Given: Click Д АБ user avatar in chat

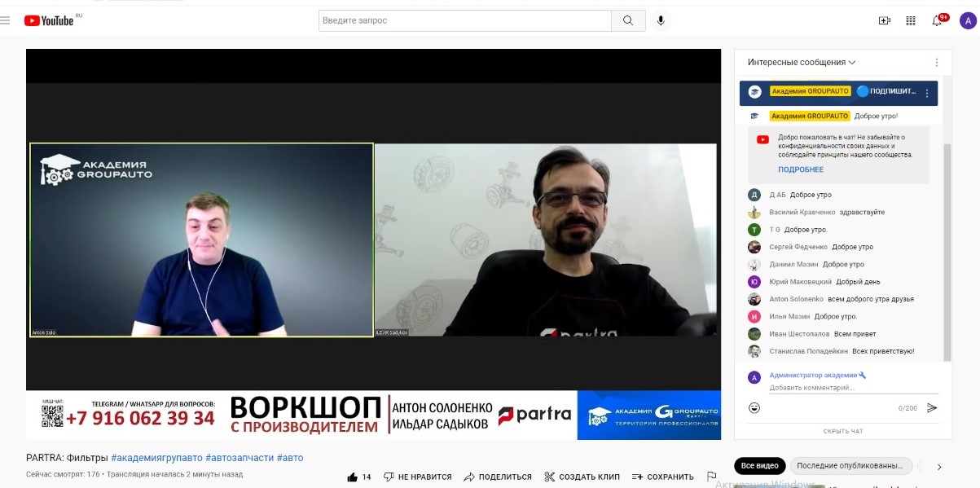Looking at the screenshot, I should point(754,195).
